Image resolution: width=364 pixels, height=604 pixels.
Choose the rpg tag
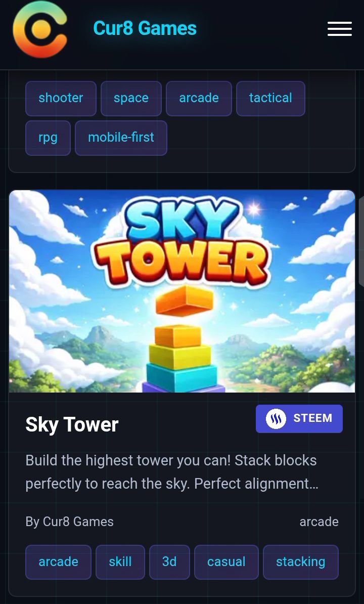[48, 138]
